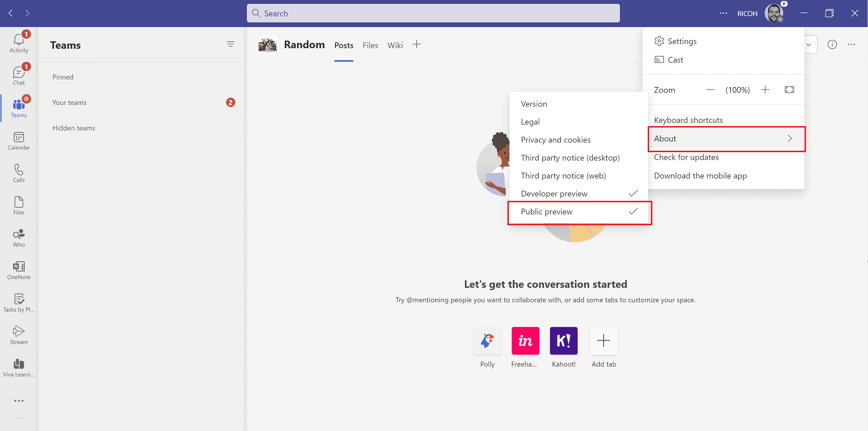The image size is (868, 431).
Task: Open the Who app
Action: 19,238
